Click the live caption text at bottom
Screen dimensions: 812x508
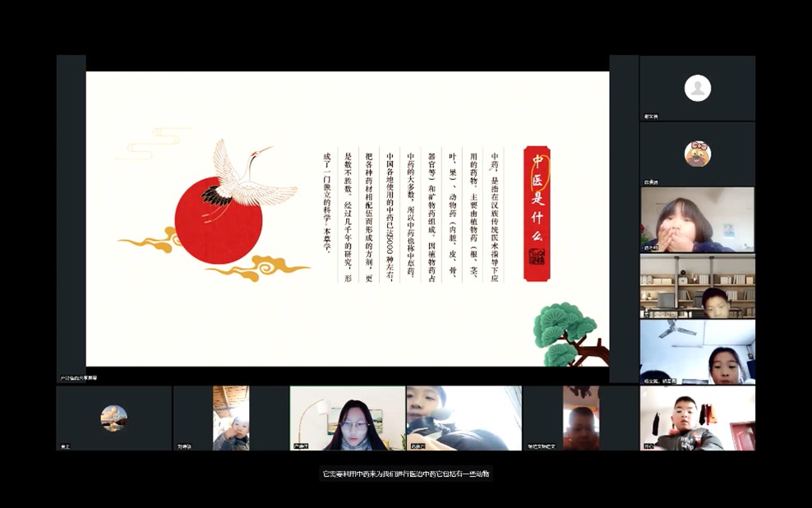[x=406, y=473]
